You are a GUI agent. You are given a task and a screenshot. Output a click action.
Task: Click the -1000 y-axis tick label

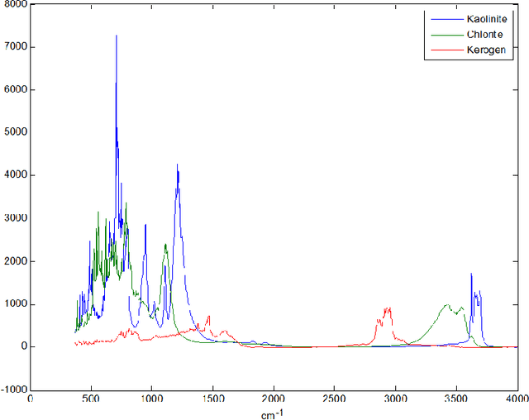tap(13, 389)
